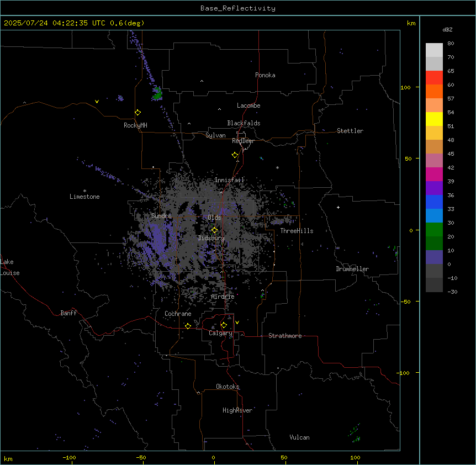476x465 pixels.
Task: Click the Sylvan label
Action: [215, 135]
